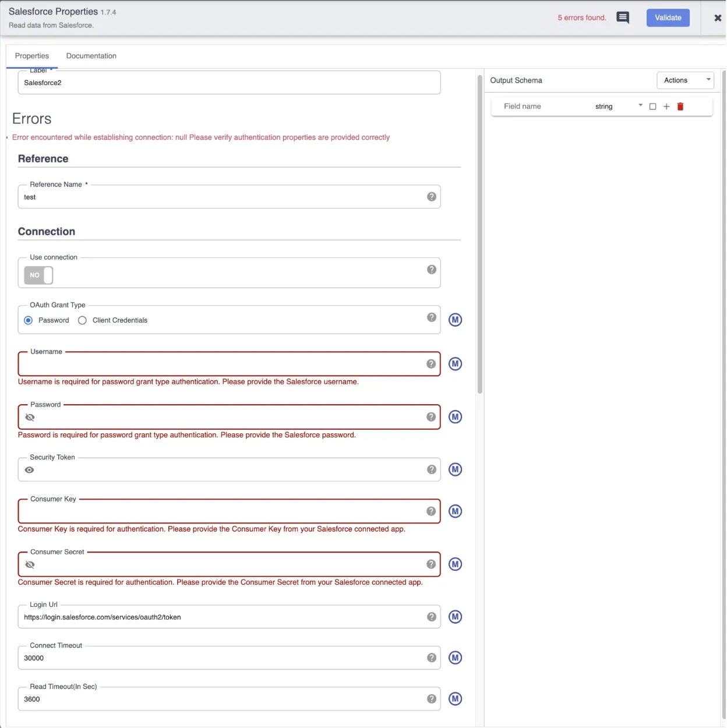
Task: Toggle Security Token visibility eye icon
Action: [30, 470]
